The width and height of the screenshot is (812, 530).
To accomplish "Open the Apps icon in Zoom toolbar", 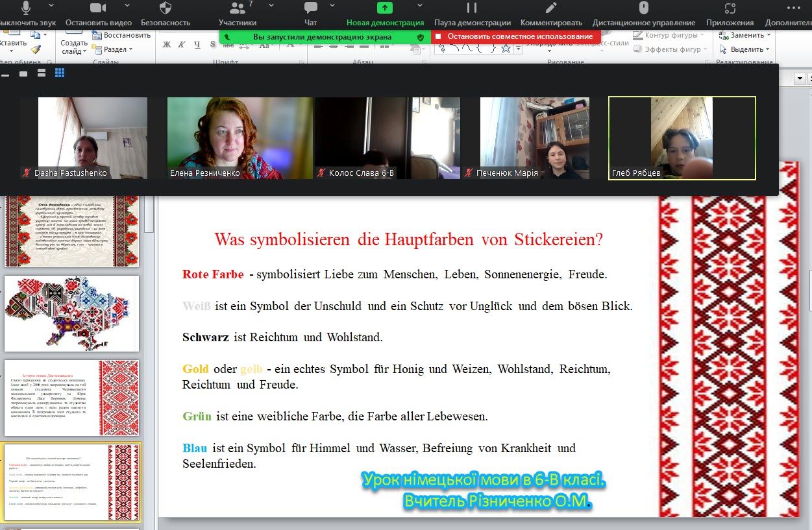I will click(x=730, y=9).
